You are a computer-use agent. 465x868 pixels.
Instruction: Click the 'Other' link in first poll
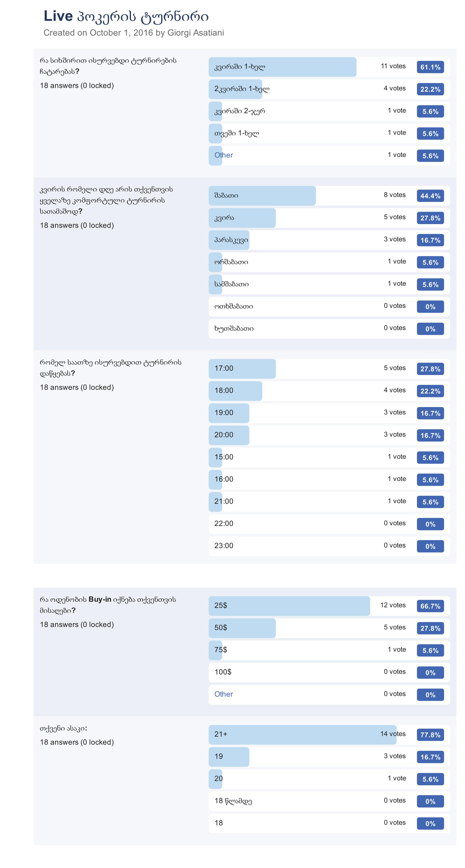click(x=224, y=155)
